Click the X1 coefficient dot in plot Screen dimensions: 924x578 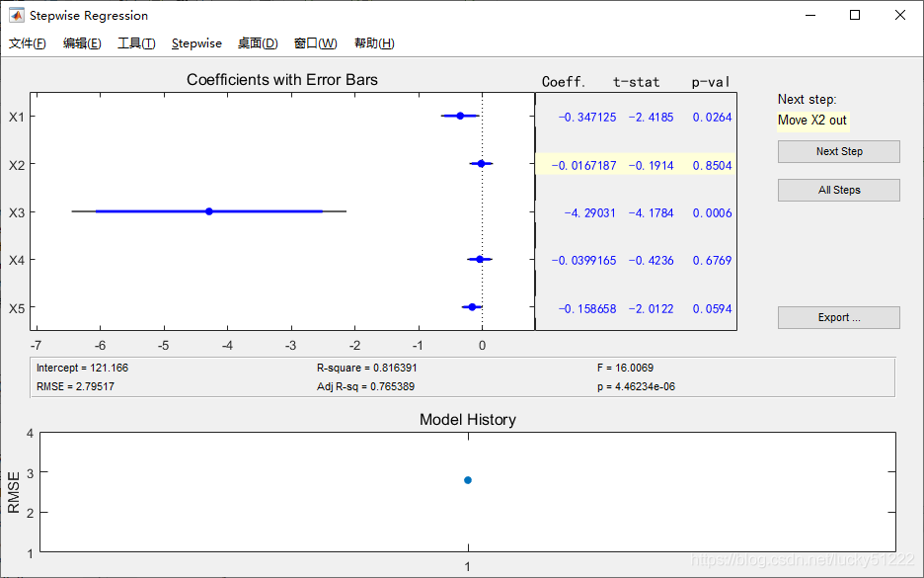tap(460, 116)
